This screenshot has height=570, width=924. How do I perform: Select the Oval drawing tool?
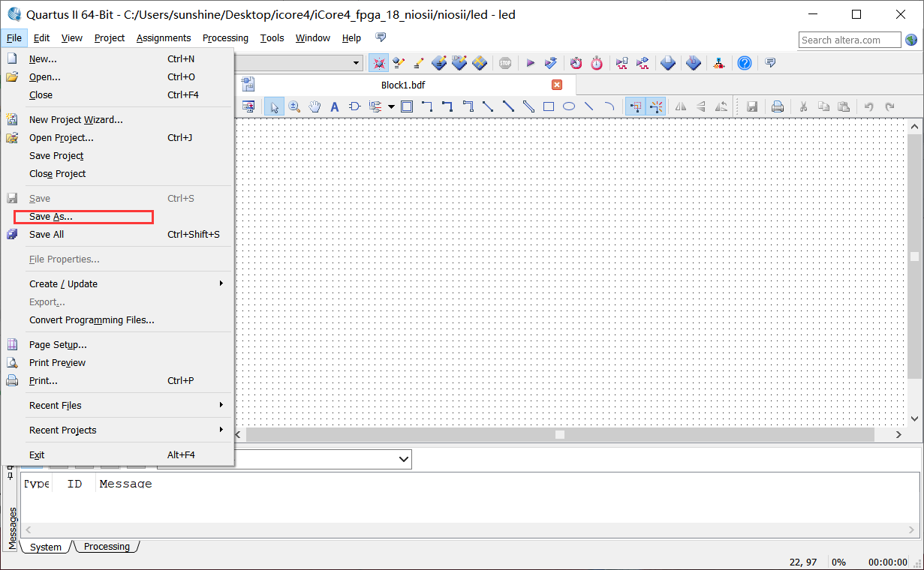click(569, 106)
